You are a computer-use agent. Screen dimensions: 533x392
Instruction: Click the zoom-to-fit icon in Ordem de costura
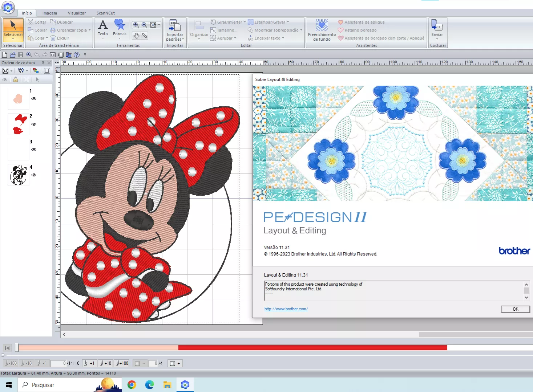[5, 71]
